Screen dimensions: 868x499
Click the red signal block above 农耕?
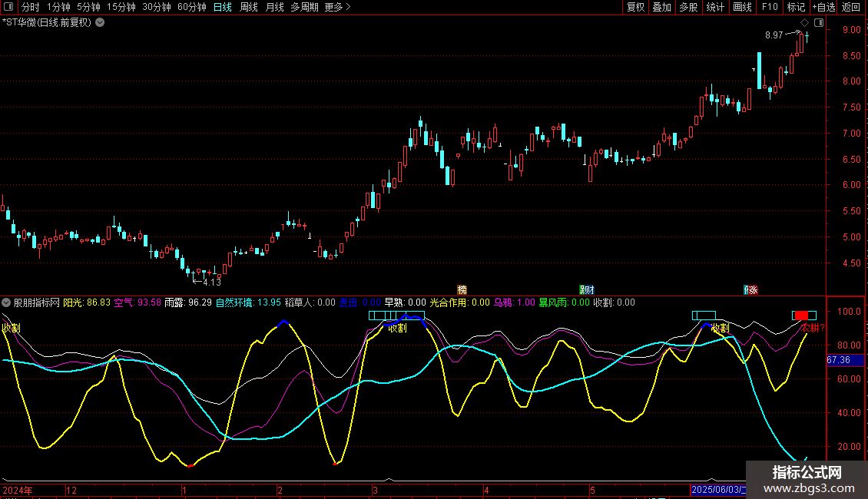(x=801, y=316)
